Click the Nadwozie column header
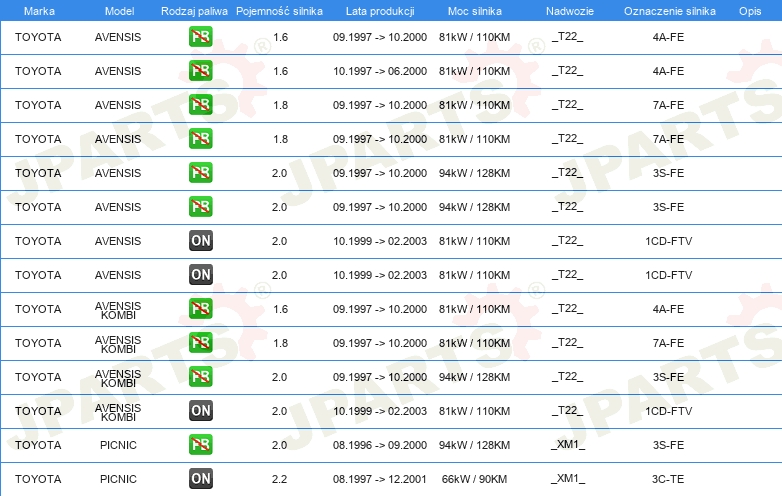 tap(570, 11)
